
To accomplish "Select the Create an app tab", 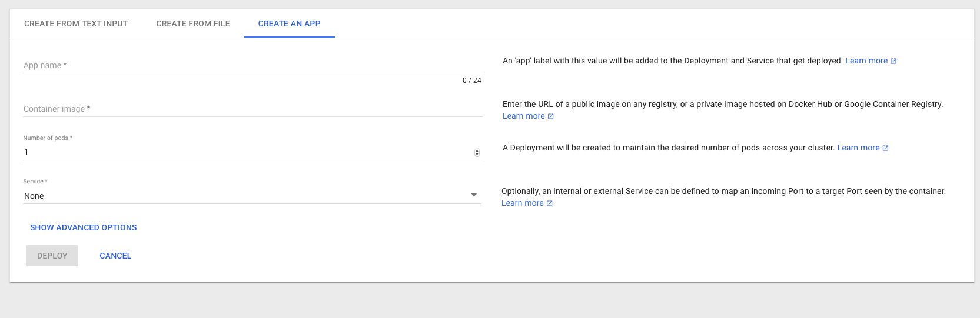I will (x=290, y=24).
